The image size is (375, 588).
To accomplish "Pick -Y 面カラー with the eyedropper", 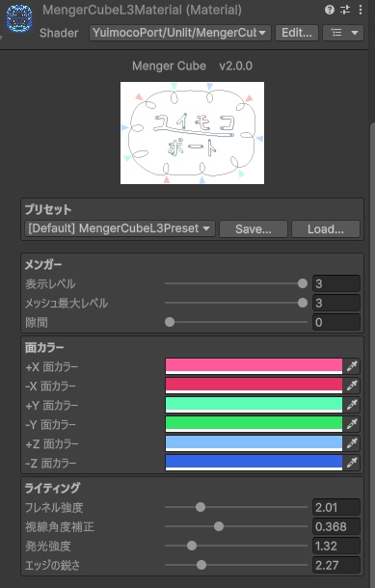I will coord(352,424).
